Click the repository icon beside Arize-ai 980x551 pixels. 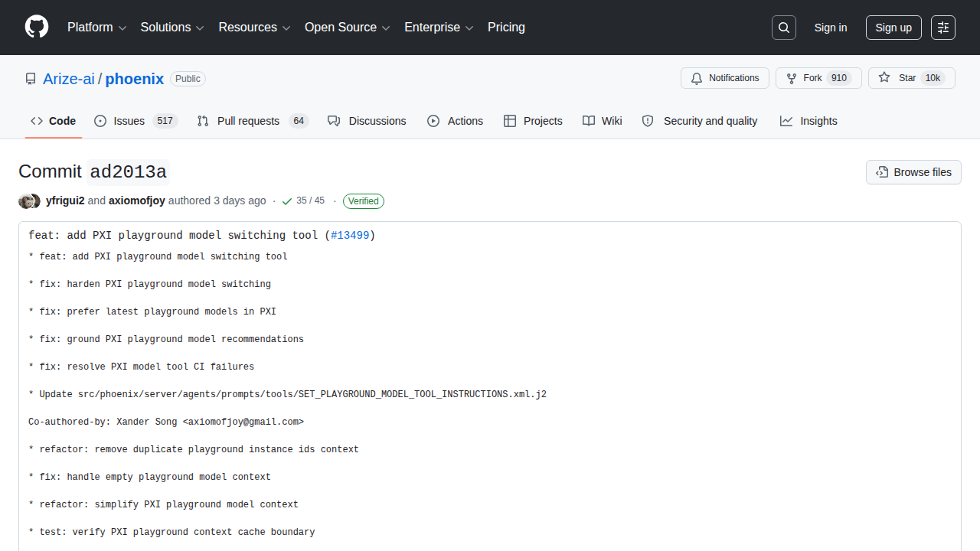pos(31,79)
